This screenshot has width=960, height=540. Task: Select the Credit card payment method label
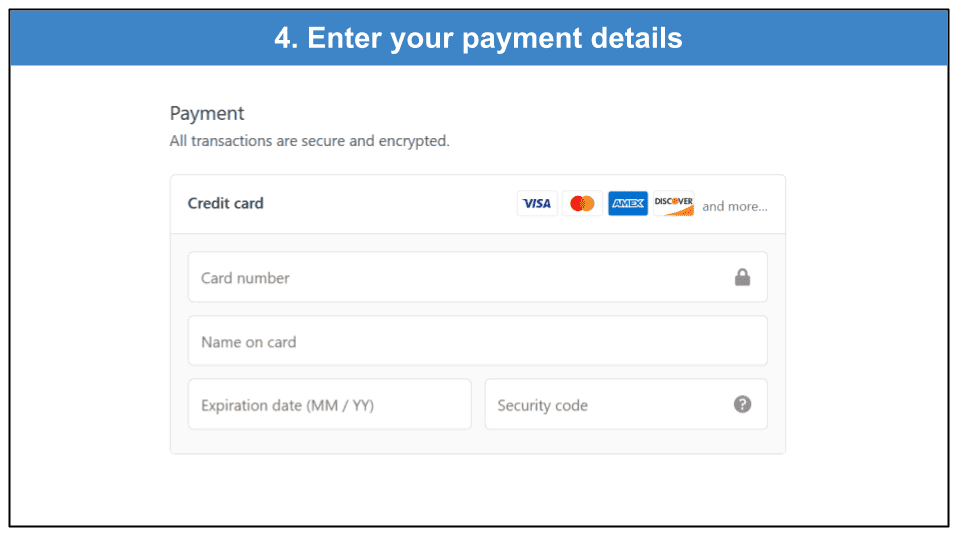pyautogui.click(x=225, y=203)
